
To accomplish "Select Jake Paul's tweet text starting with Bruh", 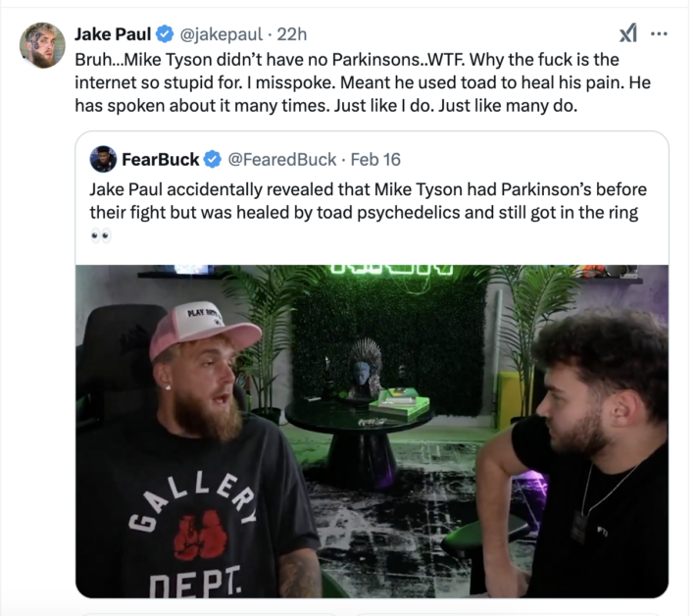I will 363,82.
